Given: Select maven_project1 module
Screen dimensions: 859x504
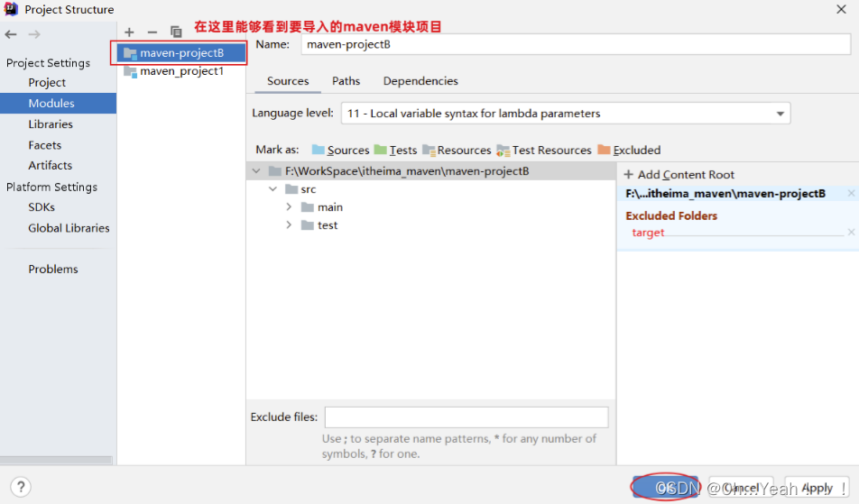Looking at the screenshot, I should coord(181,71).
